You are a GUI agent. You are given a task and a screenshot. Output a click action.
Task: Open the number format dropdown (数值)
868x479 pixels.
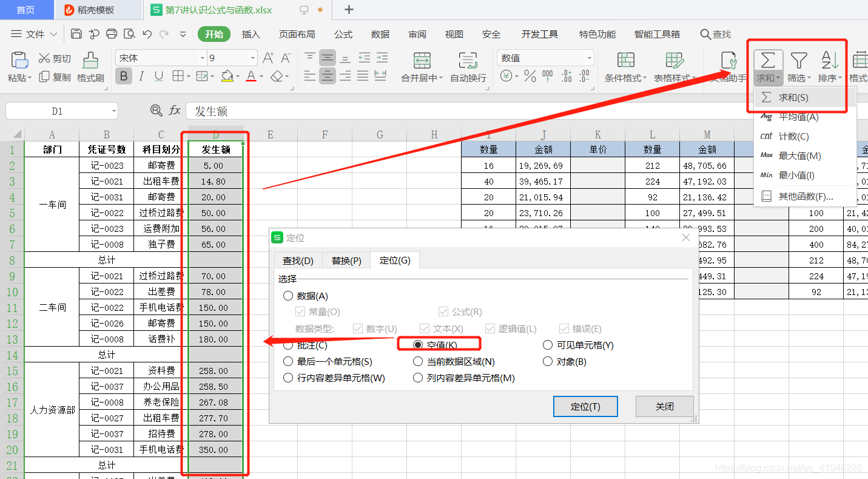(589, 58)
